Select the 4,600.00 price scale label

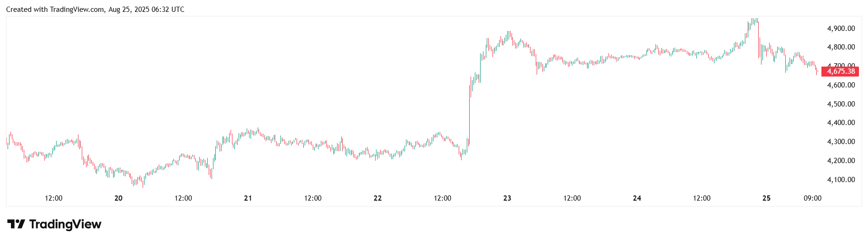[841, 85]
